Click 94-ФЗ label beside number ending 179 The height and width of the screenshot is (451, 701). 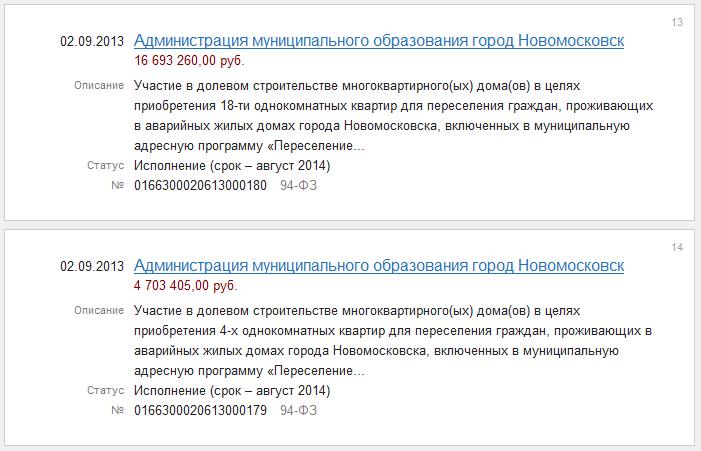301,411
